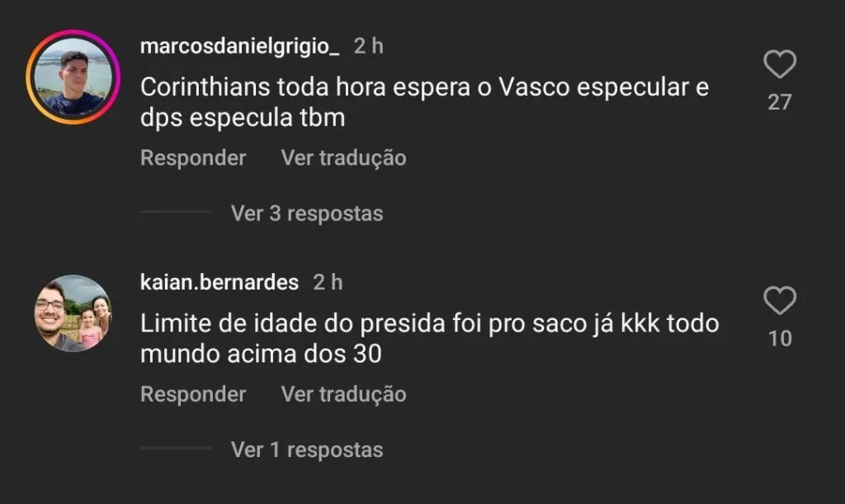Click the divider line before 'Ver 1 respostas'
The height and width of the screenshot is (504, 845).
click(176, 447)
